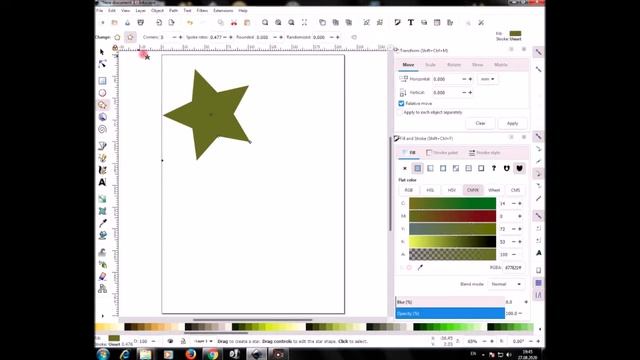Switch to the Scale tab
640x360 pixels.
[430, 65]
